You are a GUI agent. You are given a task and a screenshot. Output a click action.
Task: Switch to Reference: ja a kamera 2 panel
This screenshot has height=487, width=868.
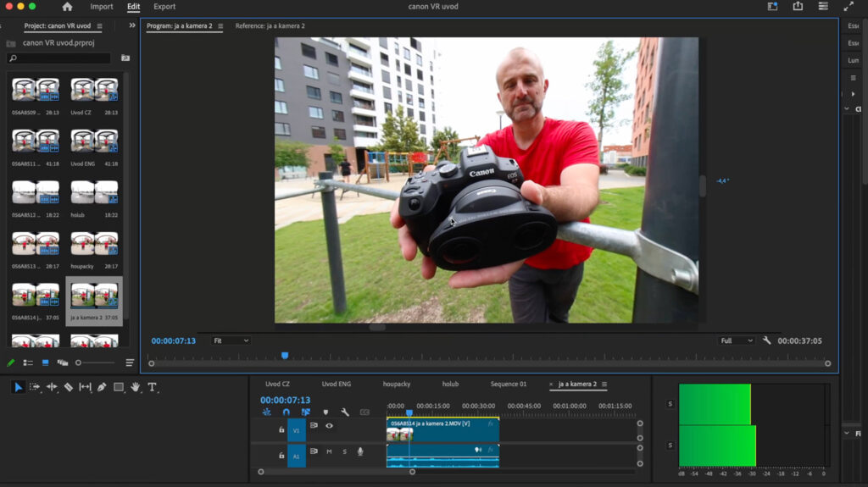pyautogui.click(x=270, y=26)
